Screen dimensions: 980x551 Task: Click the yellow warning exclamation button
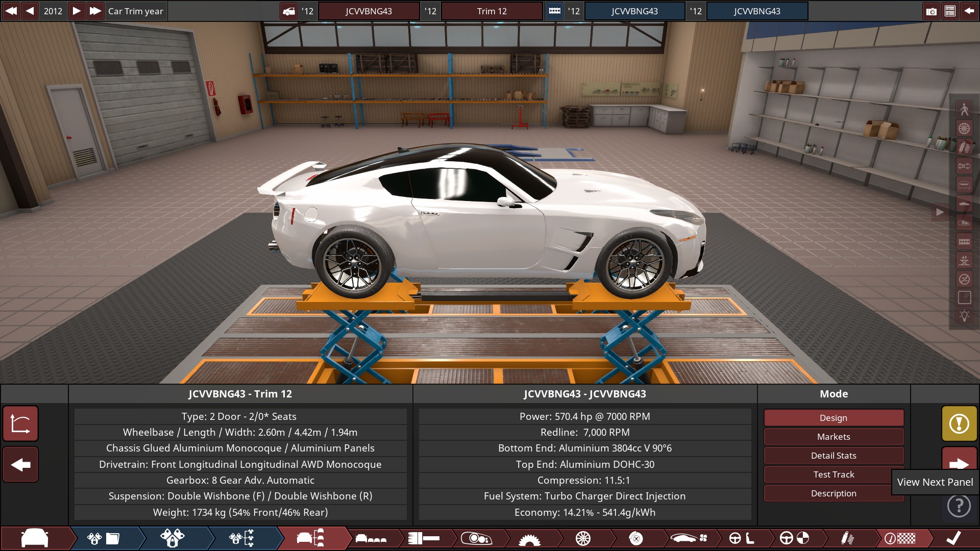tap(959, 423)
